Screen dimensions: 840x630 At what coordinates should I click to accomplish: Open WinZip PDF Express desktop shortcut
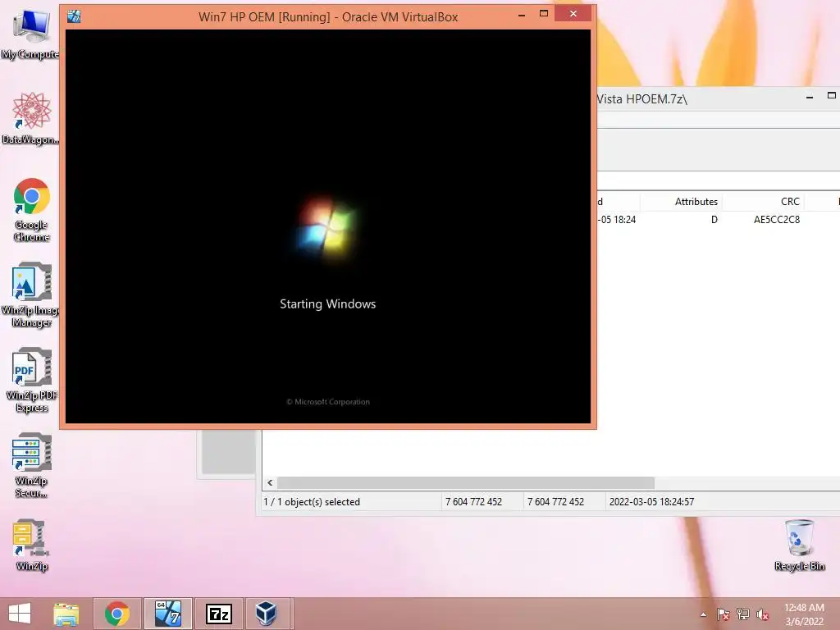pos(31,381)
